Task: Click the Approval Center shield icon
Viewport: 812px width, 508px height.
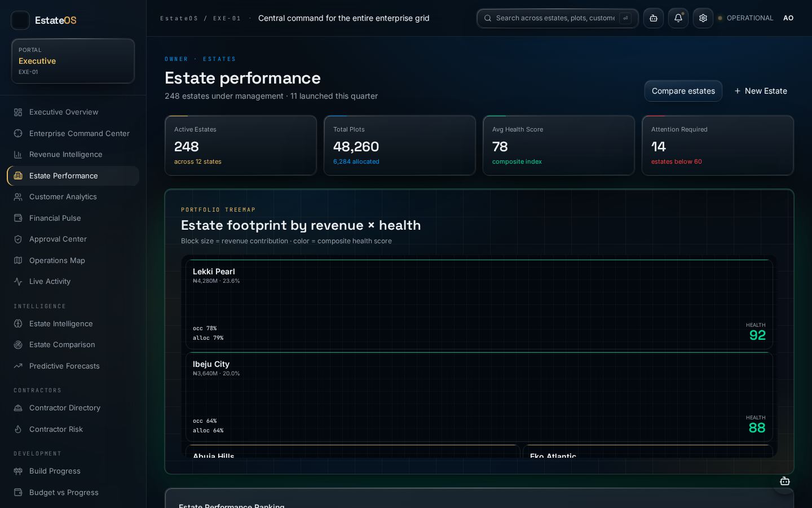Action: pos(18,239)
